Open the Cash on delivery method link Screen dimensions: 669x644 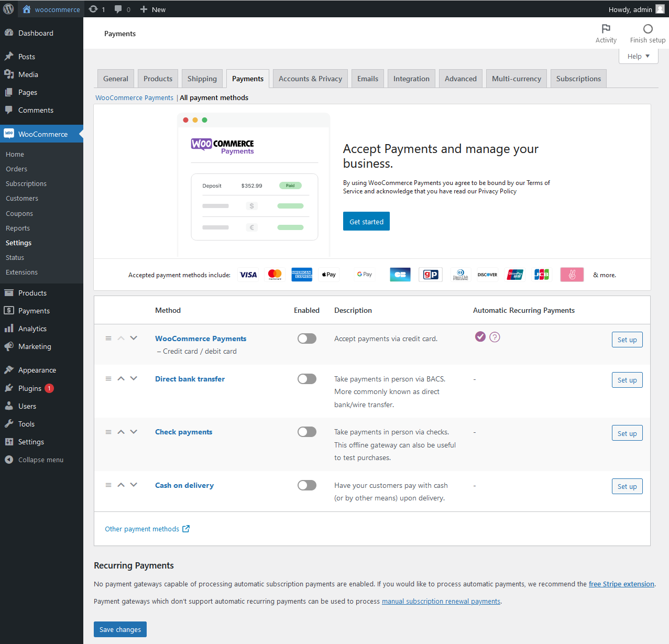pyautogui.click(x=184, y=485)
